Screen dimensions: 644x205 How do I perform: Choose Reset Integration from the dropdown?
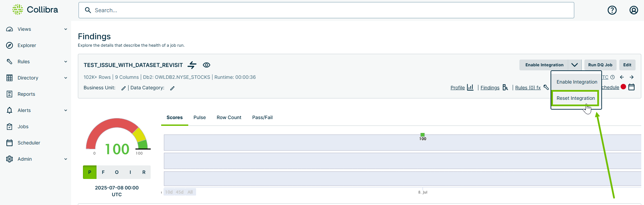[576, 98]
